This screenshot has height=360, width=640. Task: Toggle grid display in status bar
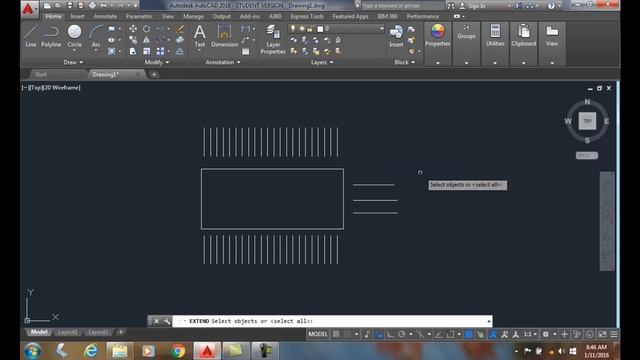click(336, 334)
